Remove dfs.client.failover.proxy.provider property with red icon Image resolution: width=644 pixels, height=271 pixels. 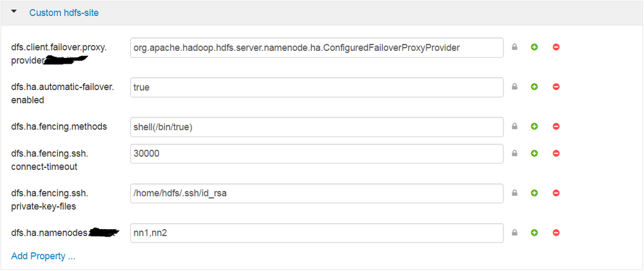(556, 47)
